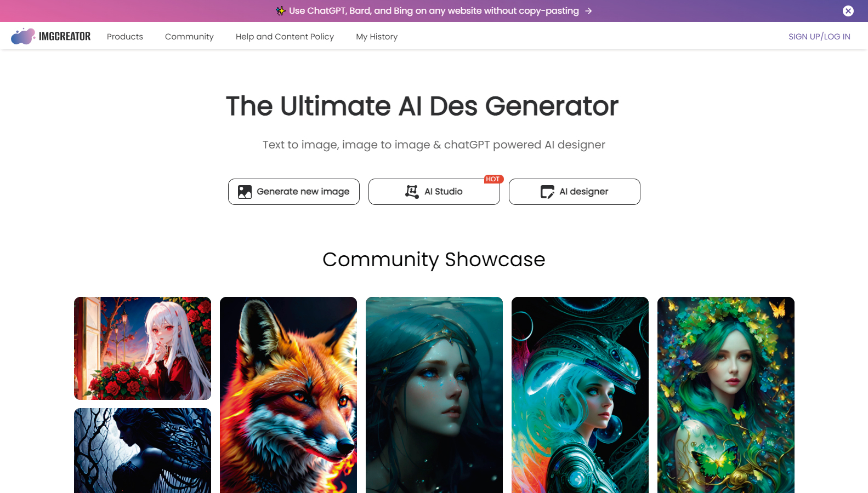Image resolution: width=868 pixels, height=493 pixels.
Task: Click the ImgCreator cloud logo icon
Action: (x=23, y=36)
